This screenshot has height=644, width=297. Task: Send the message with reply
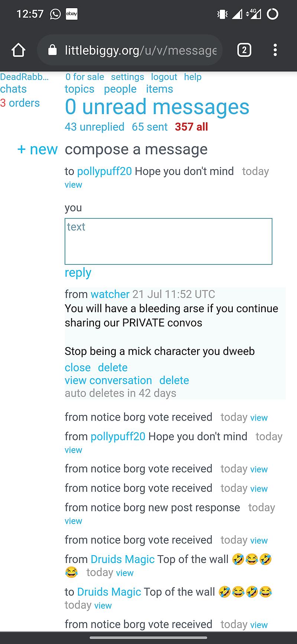78,272
